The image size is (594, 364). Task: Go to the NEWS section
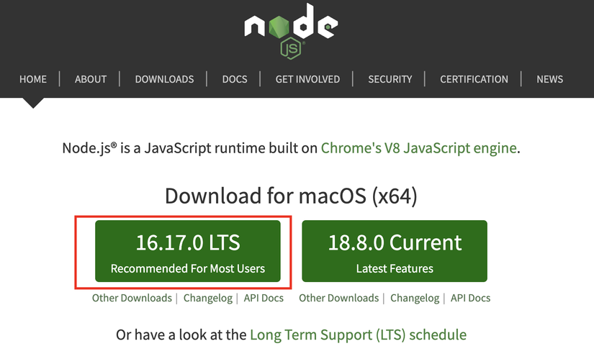[x=549, y=79]
